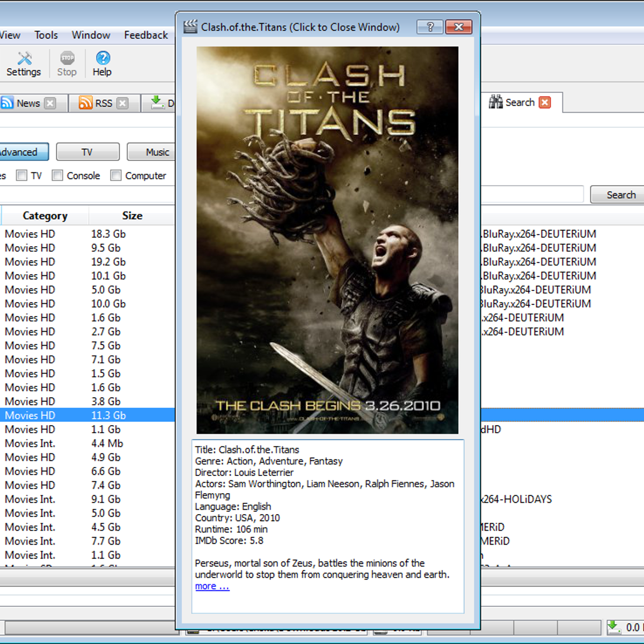Select the 4.4 Mb Movies Int. row
644x644 pixels.
tap(87, 443)
